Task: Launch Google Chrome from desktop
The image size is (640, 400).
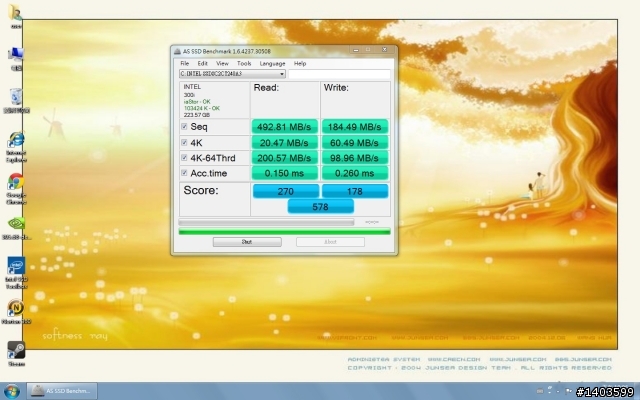Action: pyautogui.click(x=16, y=189)
